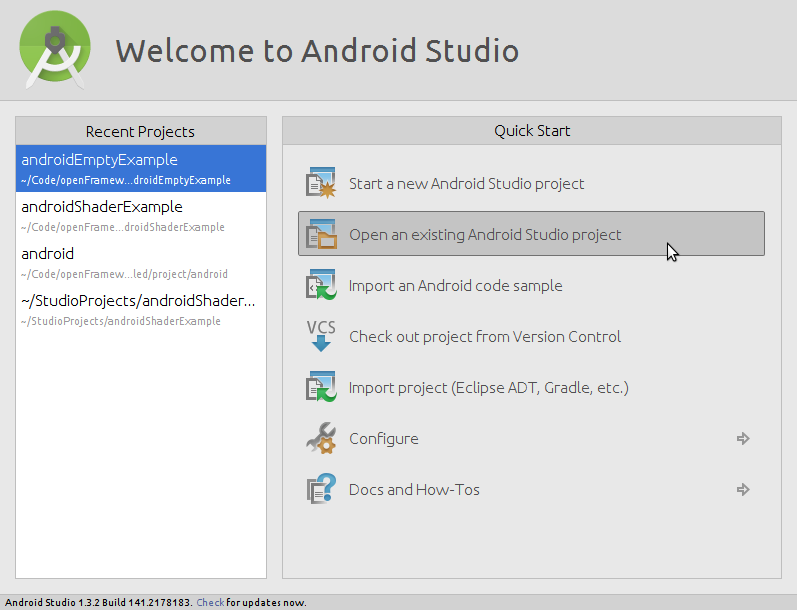
Task: Click the open existing project folder icon
Action: coord(321,235)
